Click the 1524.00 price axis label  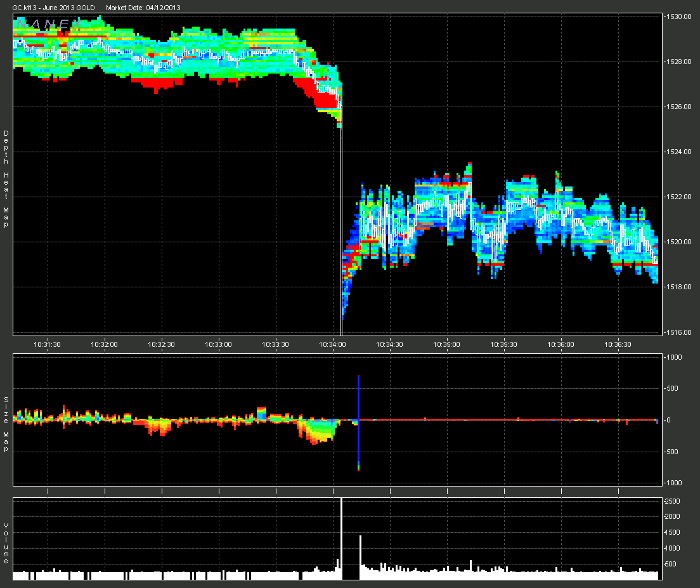[x=678, y=152]
